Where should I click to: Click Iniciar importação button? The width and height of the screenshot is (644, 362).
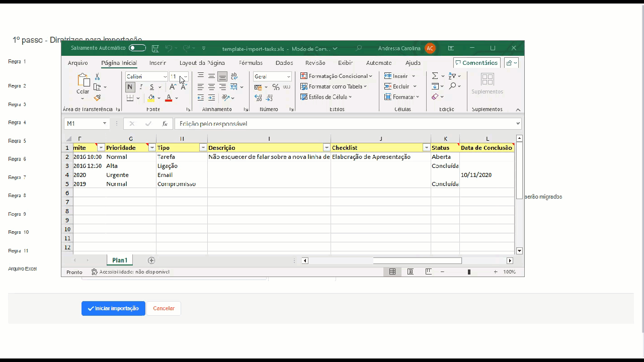click(113, 308)
